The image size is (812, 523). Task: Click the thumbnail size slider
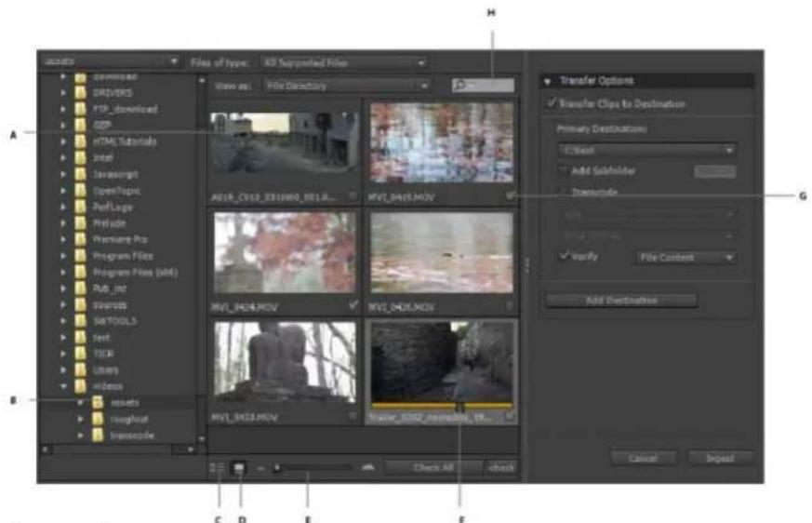point(313,468)
